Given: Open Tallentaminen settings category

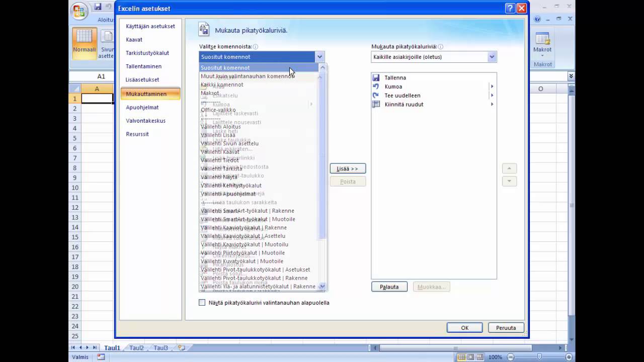Looking at the screenshot, I should tap(150, 66).
